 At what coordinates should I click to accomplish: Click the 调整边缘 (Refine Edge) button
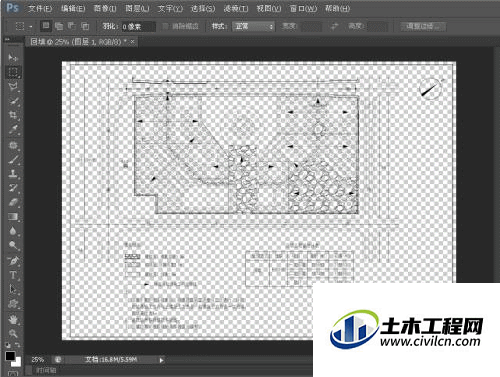423,26
